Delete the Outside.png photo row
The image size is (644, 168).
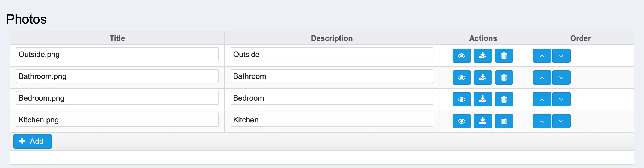tap(504, 56)
